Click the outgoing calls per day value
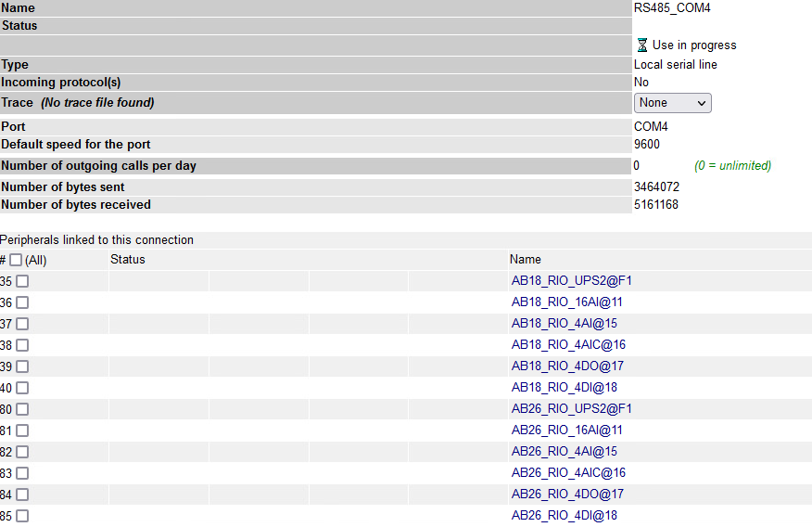Viewport: 812px width, 527px height. (x=637, y=166)
